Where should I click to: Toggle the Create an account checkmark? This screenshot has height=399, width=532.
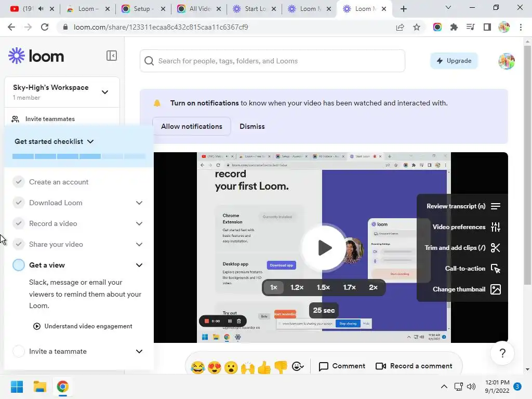pyautogui.click(x=19, y=182)
